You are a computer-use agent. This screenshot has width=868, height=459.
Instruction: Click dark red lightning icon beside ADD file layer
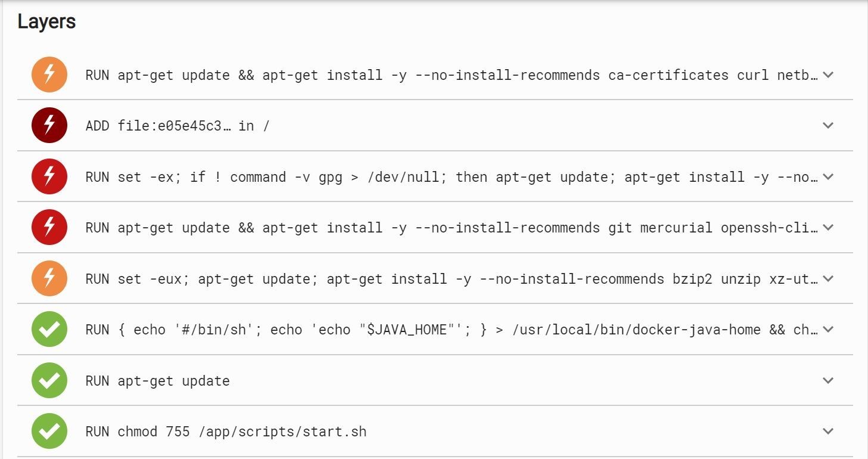[x=49, y=125]
